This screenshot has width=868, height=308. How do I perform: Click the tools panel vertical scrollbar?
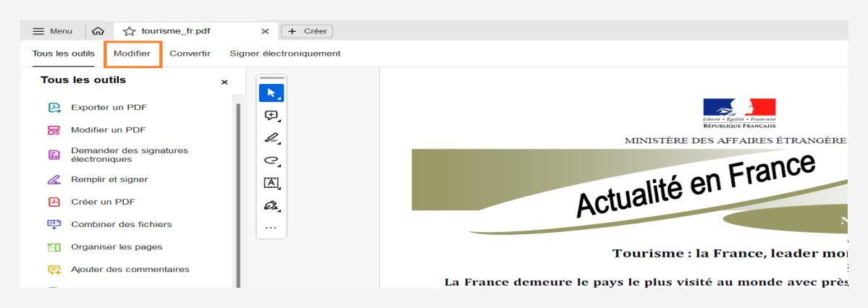pyautogui.click(x=238, y=194)
